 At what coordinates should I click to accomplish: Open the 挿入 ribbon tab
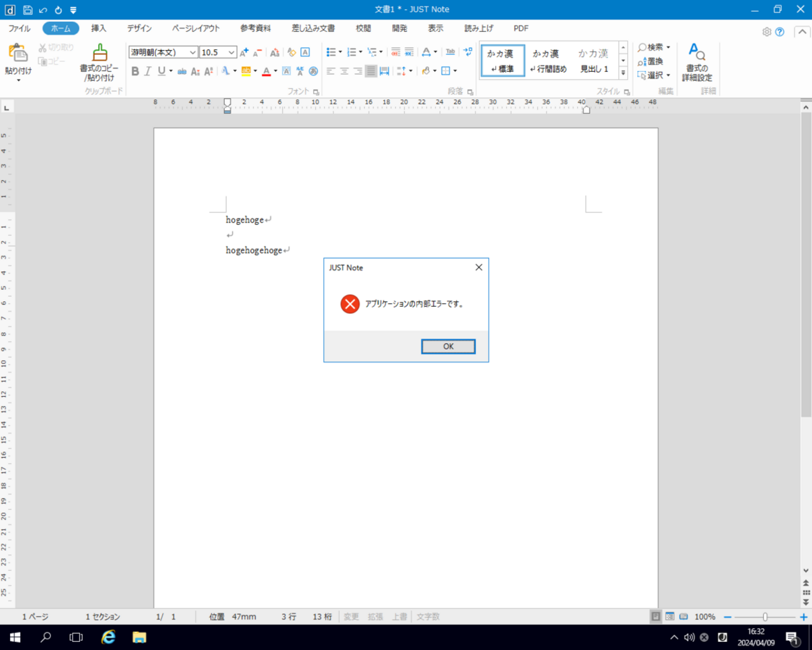(99, 29)
